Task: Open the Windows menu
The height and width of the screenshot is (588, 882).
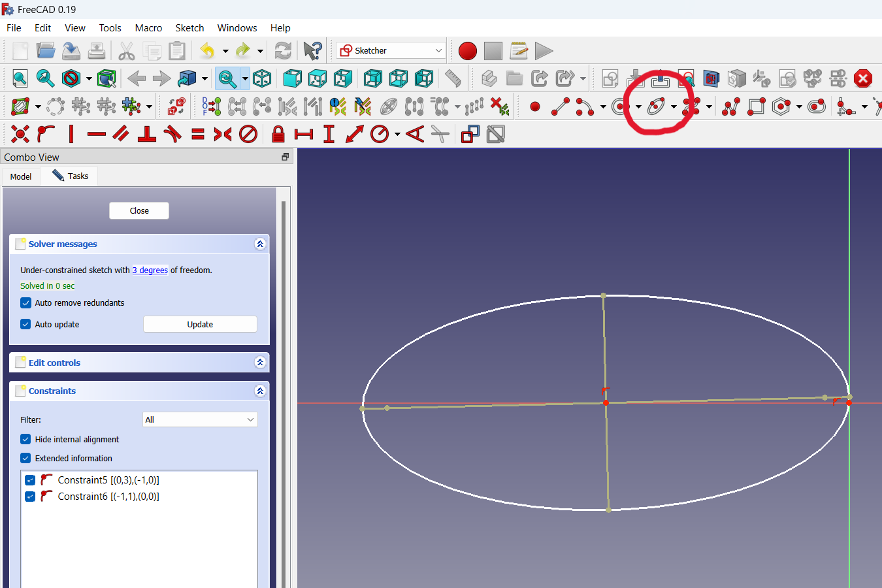Action: coord(237,28)
